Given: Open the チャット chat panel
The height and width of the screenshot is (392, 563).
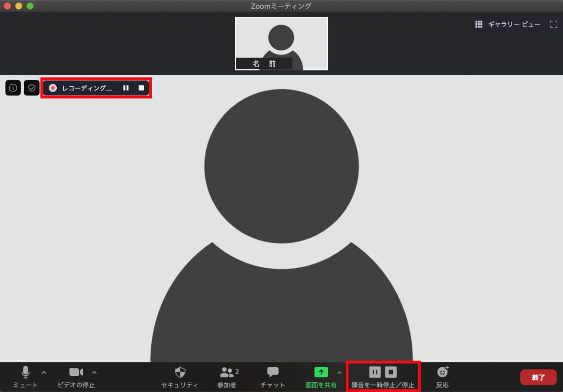Looking at the screenshot, I should (273, 377).
